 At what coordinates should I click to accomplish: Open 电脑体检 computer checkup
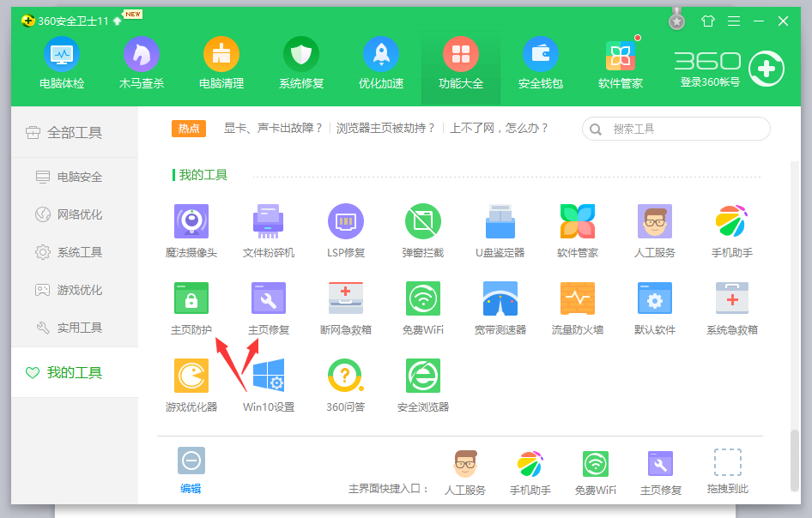click(x=62, y=63)
